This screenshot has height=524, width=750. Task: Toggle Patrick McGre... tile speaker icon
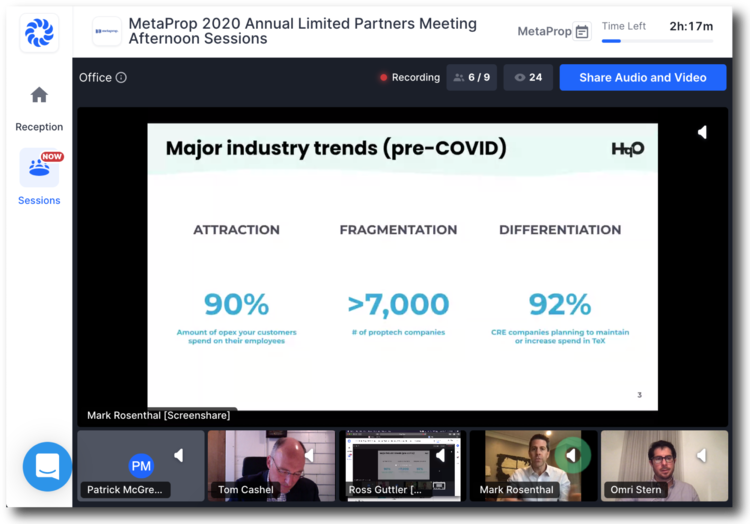pyautogui.click(x=178, y=456)
